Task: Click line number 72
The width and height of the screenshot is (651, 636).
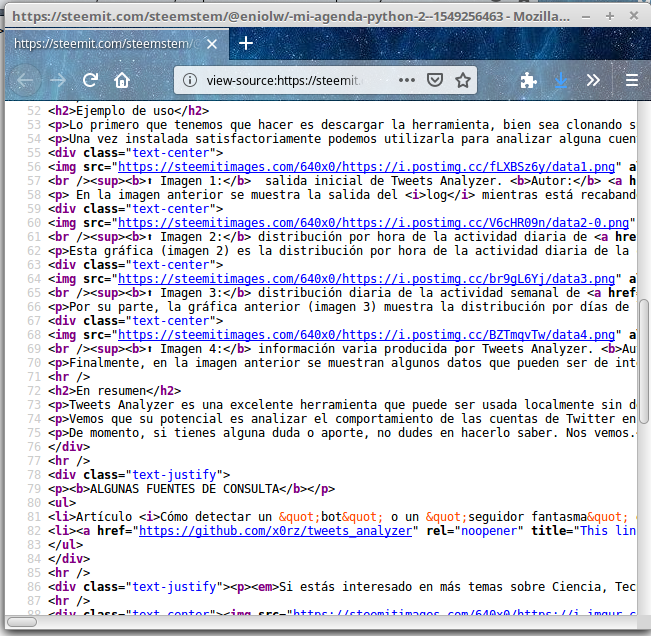Action: pyautogui.click(x=34, y=391)
